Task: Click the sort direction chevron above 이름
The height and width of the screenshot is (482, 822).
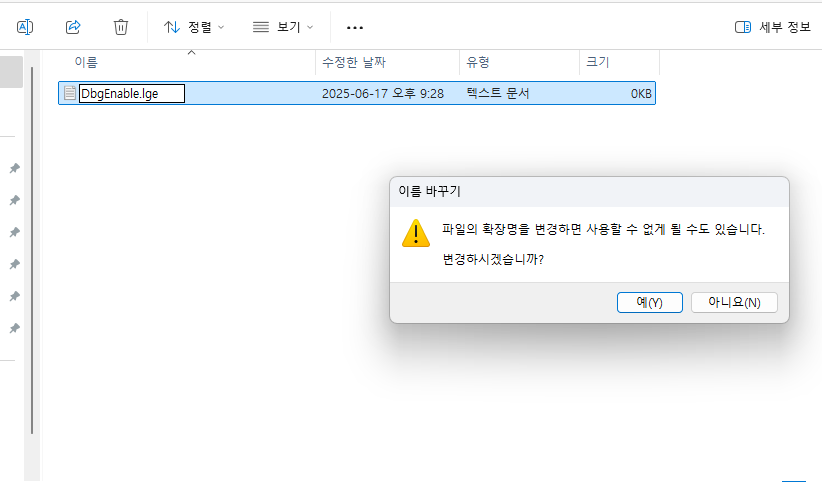Action: coord(191,52)
